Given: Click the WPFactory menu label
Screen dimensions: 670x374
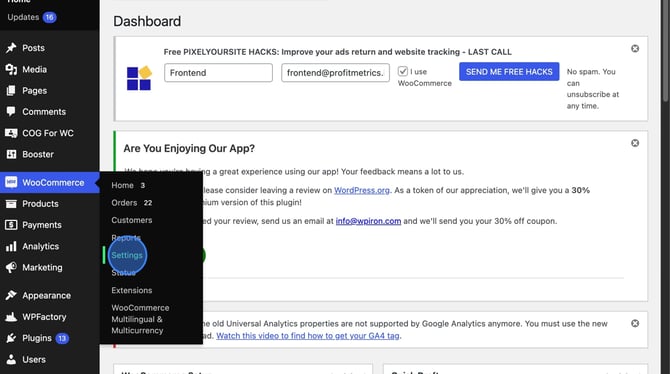Looking at the screenshot, I should coord(44,317).
